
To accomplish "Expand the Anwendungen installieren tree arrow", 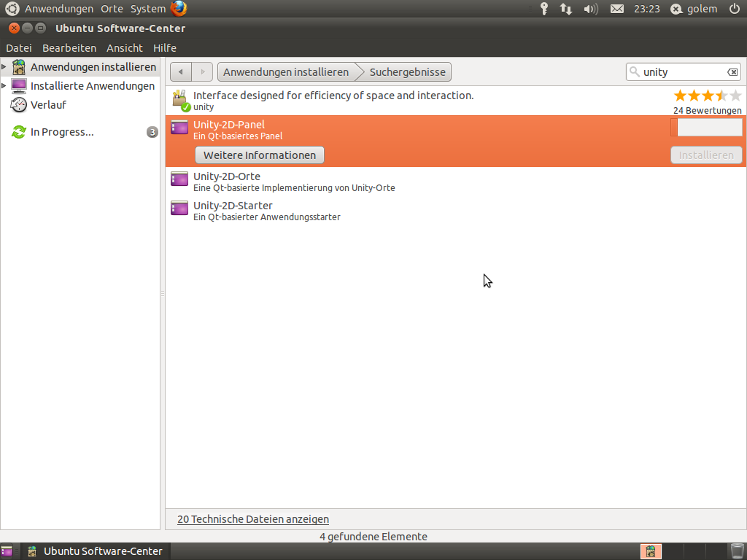I will pos(4,67).
